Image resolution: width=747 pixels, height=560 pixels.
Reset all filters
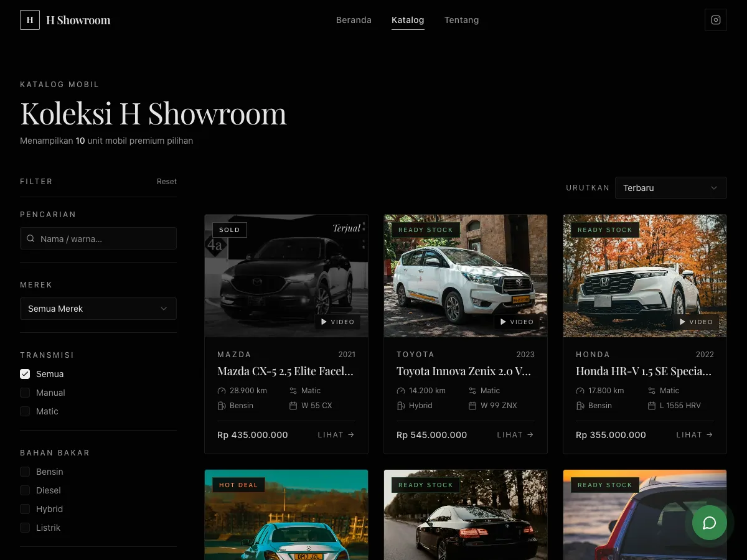click(167, 182)
